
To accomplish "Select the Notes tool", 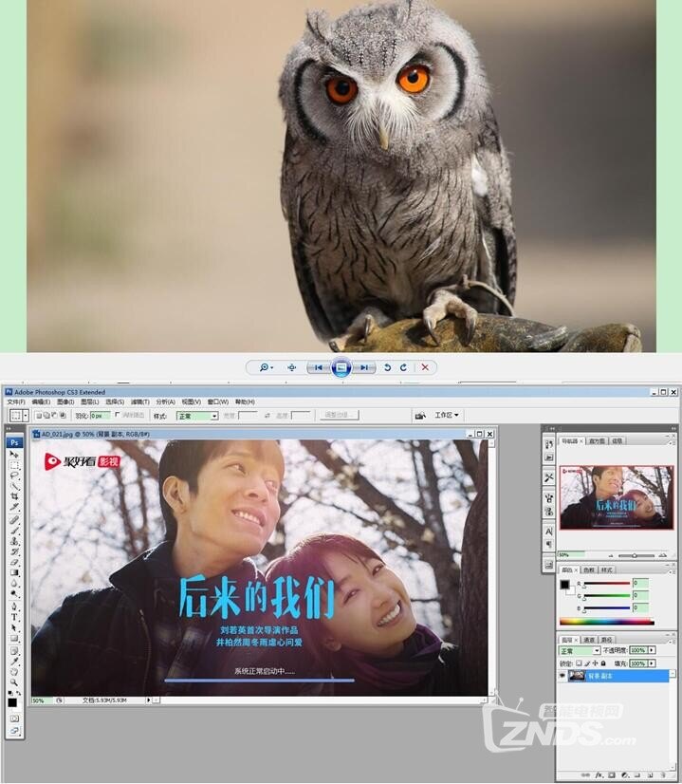I will pos(14,650).
